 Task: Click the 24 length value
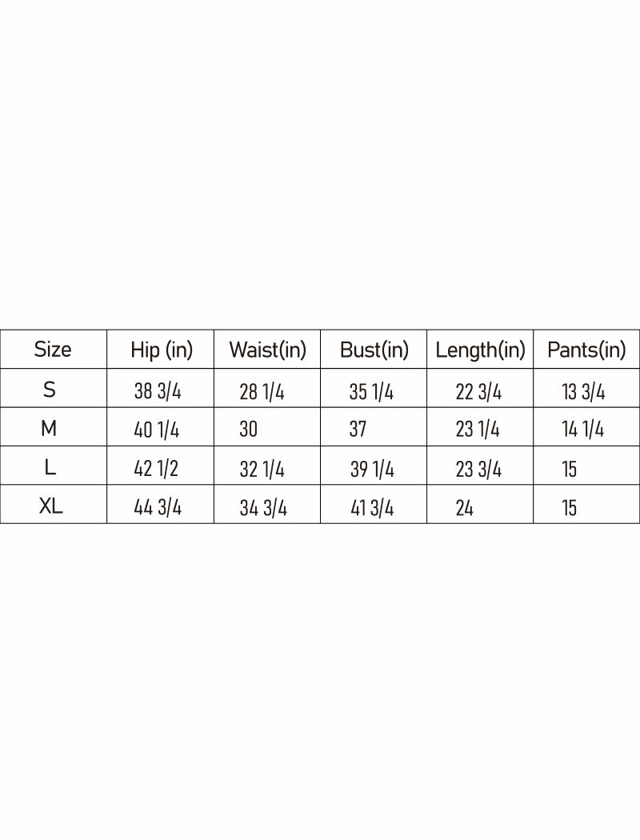pos(465,508)
